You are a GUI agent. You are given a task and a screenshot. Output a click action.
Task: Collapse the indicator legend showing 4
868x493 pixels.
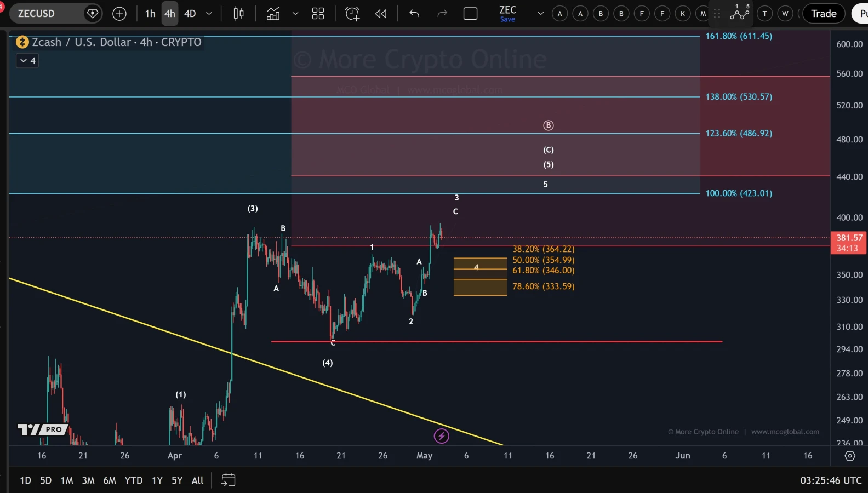[27, 61]
